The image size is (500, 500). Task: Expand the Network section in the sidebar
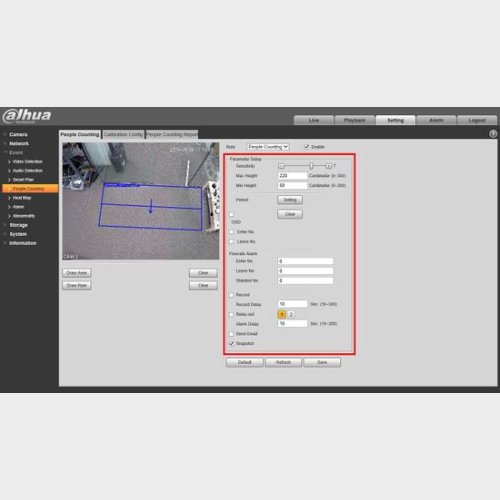[x=19, y=143]
